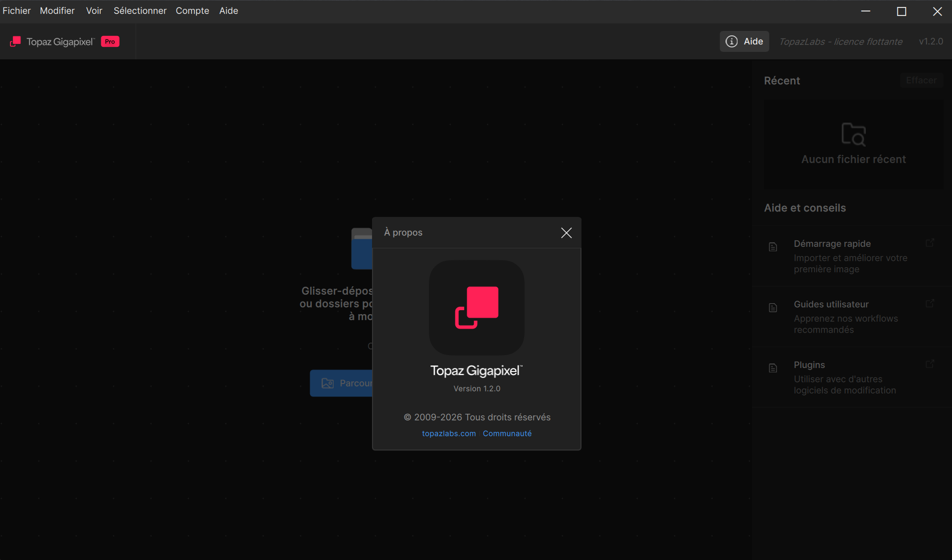952x560 pixels.
Task: Open the Modifier menu
Action: click(x=57, y=10)
